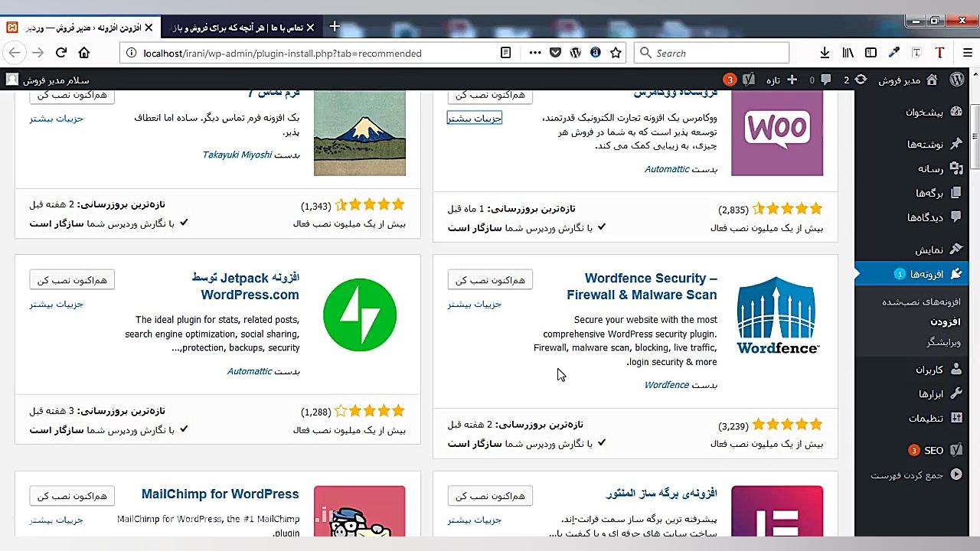Open جزییات بیشتر link for WooCommerce

[474, 118]
